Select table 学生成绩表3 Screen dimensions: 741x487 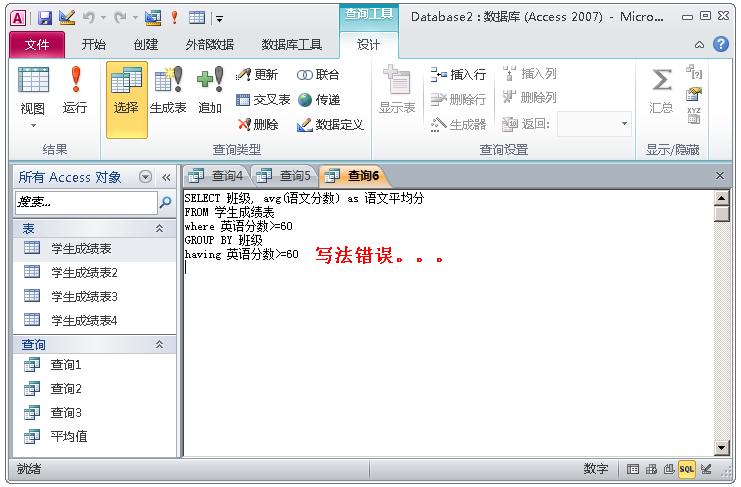coord(95,297)
